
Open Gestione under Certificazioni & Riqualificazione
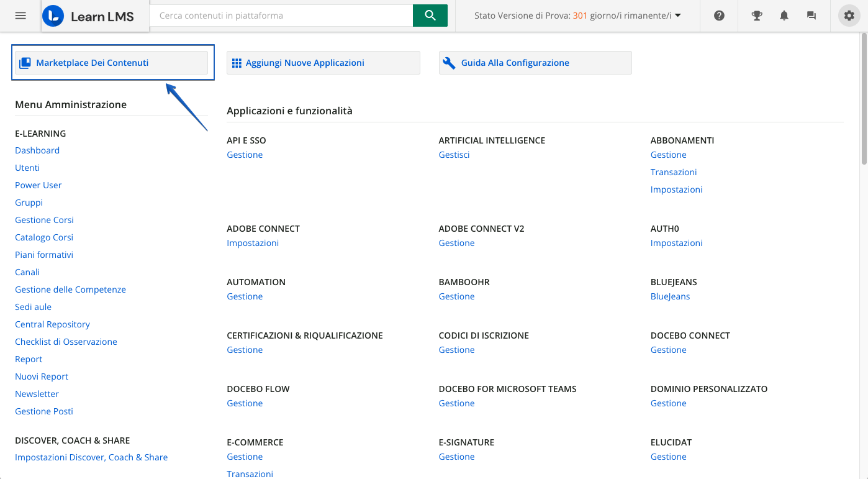[x=245, y=350]
